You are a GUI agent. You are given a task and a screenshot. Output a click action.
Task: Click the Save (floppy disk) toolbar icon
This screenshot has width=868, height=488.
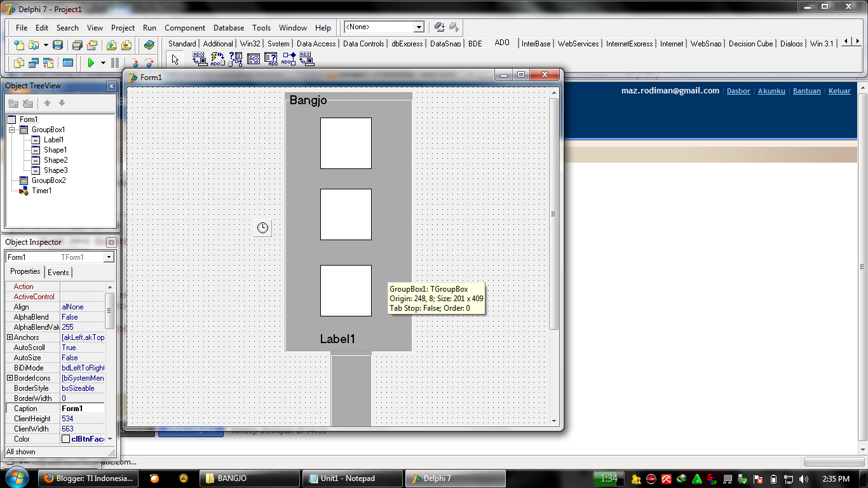(58, 45)
